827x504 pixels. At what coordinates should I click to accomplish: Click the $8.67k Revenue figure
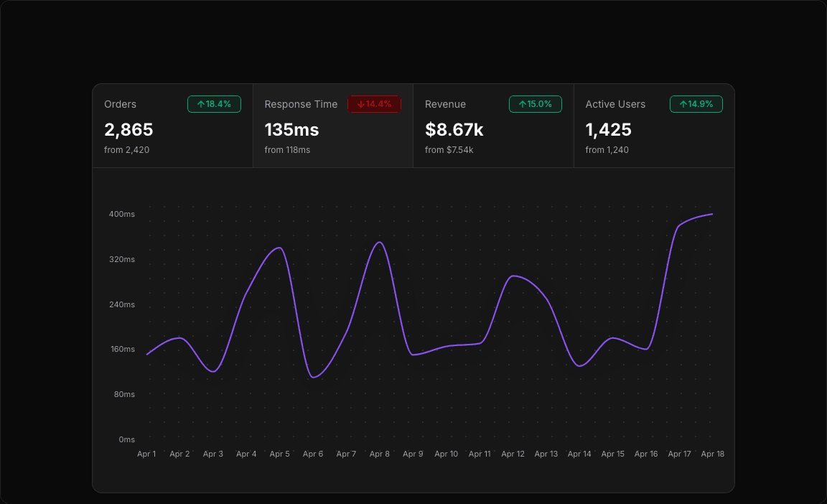click(454, 130)
